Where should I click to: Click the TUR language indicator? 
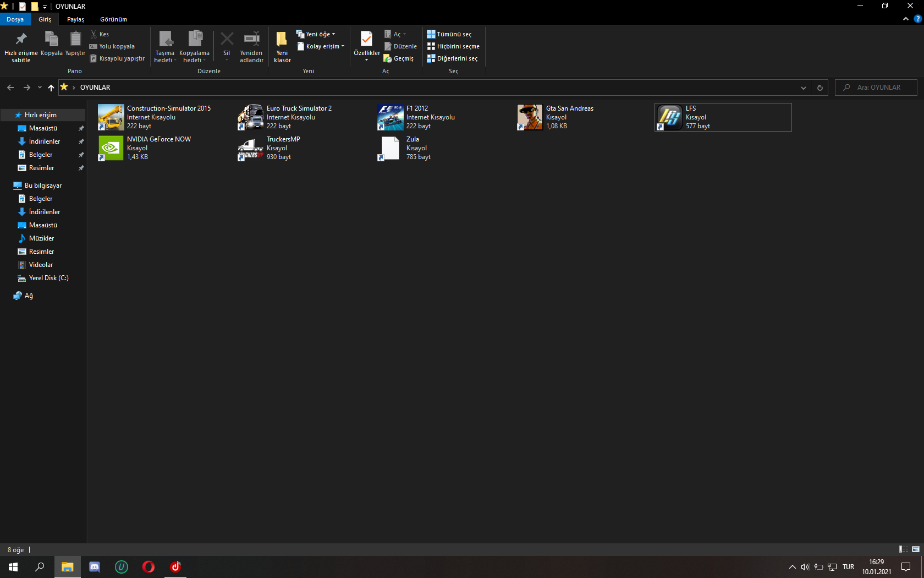(849, 566)
